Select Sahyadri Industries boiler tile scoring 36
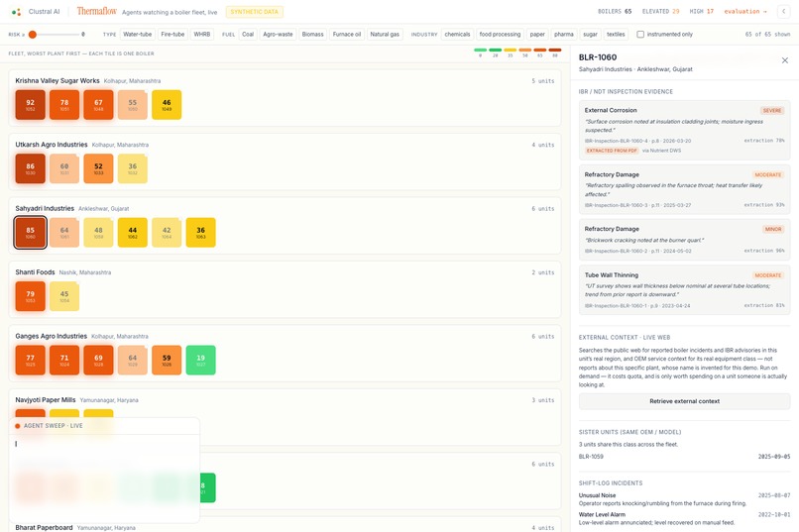799x532 pixels. pyautogui.click(x=201, y=233)
